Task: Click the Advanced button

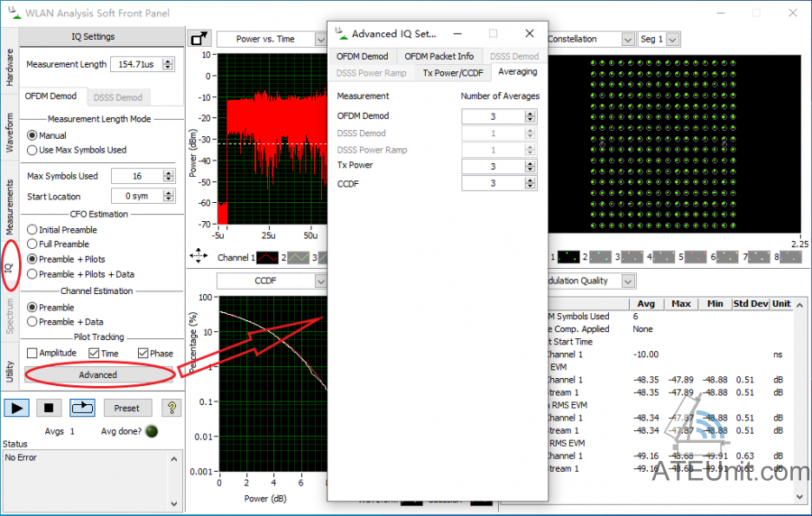Action: click(x=97, y=374)
